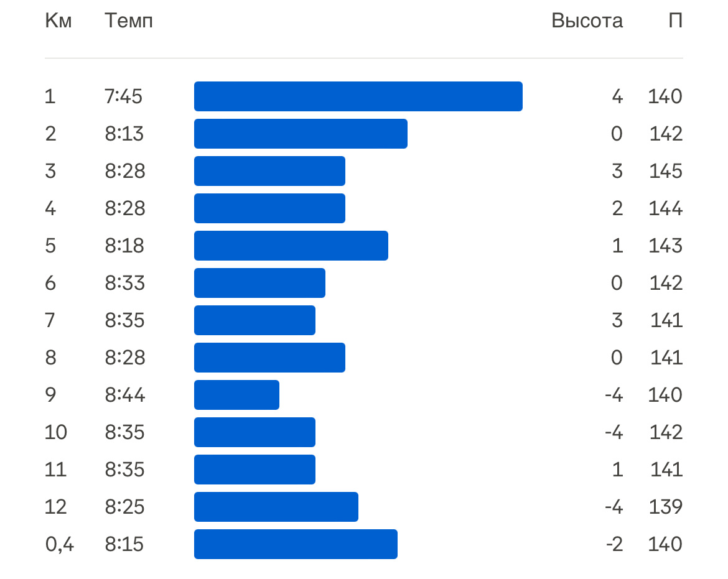Image resolution: width=728 pixels, height=579 pixels.
Task: Click the bar for the 0,4 km split
Action: tap(296, 544)
